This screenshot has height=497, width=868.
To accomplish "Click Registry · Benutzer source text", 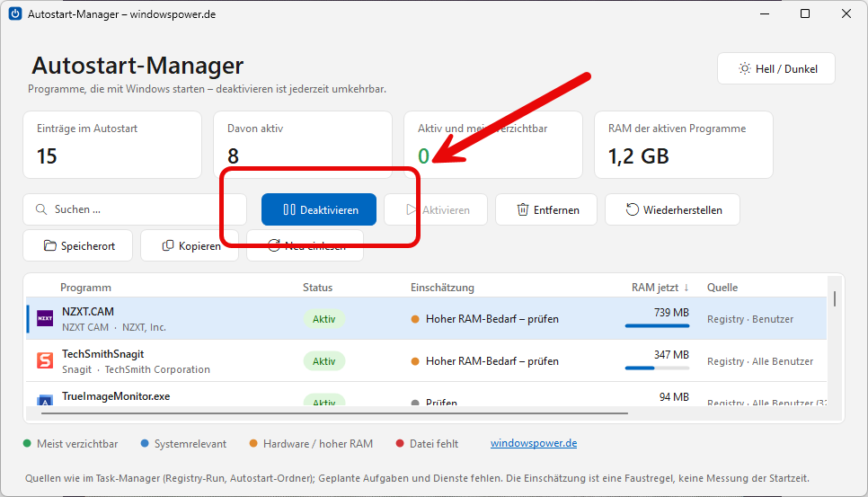I will 750,319.
